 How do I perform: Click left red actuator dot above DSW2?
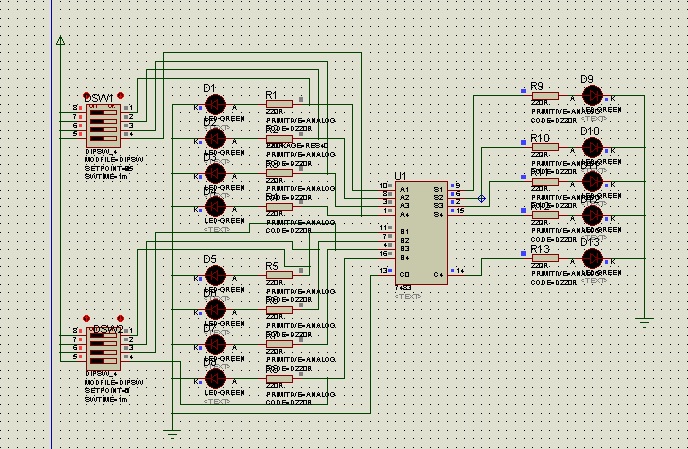coord(86,318)
